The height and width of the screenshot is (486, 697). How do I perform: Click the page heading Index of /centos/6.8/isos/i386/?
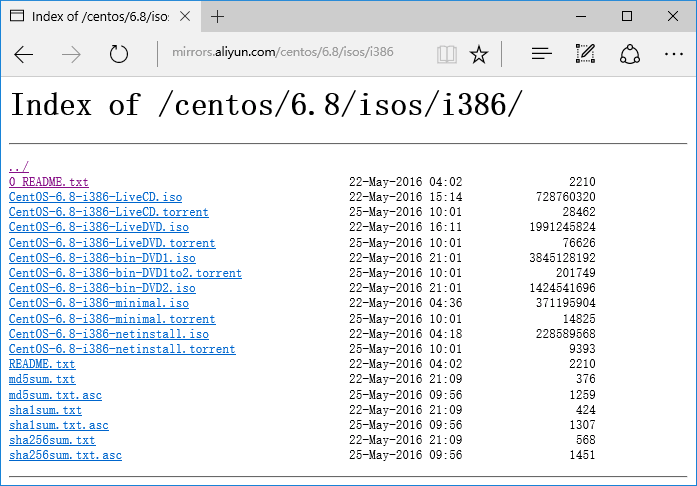point(266,104)
